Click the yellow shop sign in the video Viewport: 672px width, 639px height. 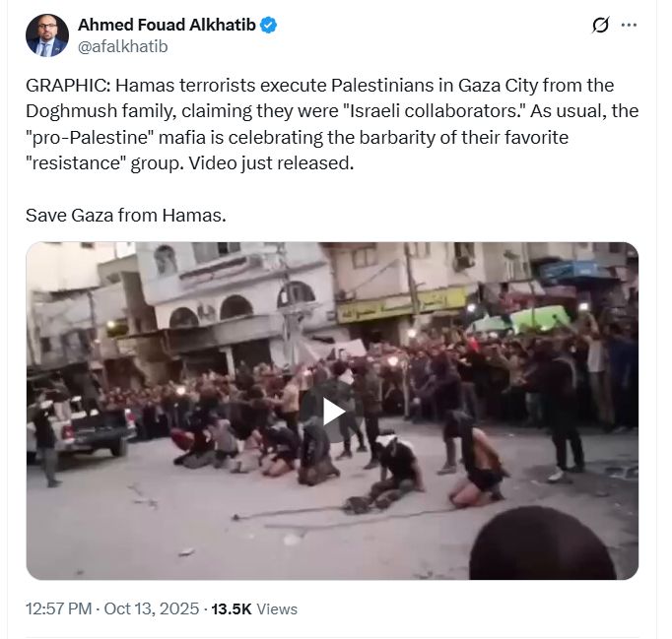[x=402, y=305]
